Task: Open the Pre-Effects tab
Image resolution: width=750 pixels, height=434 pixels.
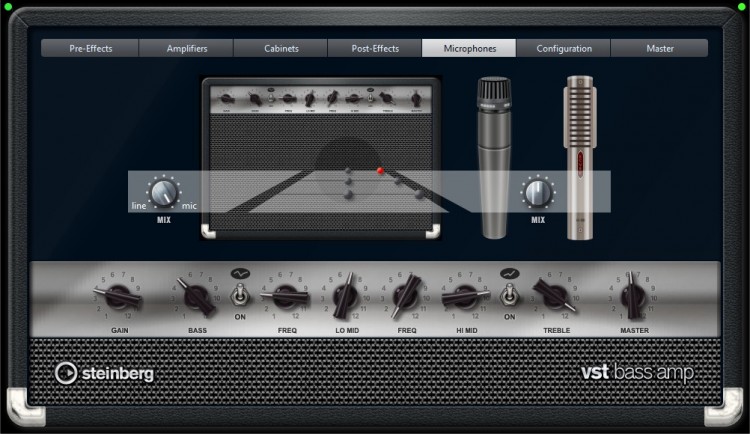Action: [x=90, y=48]
